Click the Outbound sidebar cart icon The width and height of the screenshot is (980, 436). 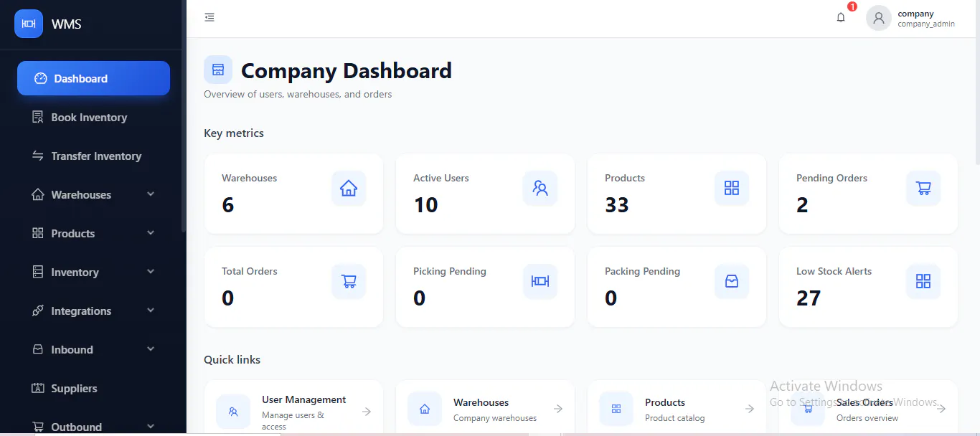38,427
